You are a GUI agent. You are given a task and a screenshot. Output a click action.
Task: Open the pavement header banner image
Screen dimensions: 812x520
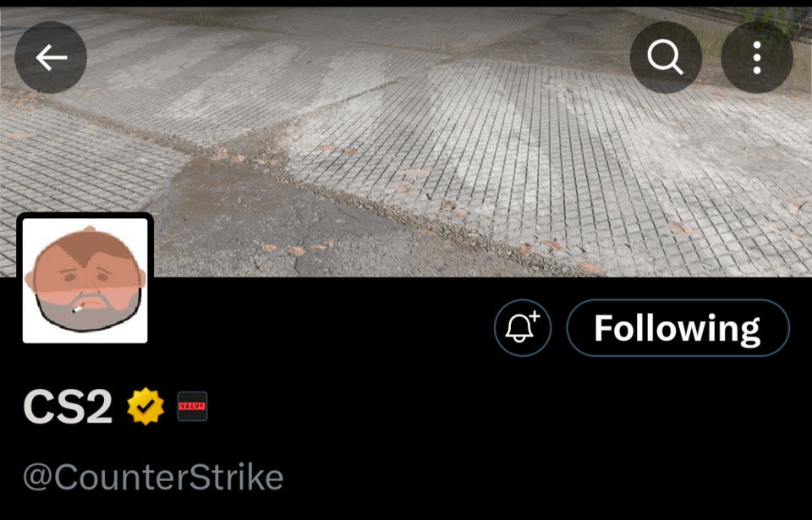pyautogui.click(x=406, y=141)
